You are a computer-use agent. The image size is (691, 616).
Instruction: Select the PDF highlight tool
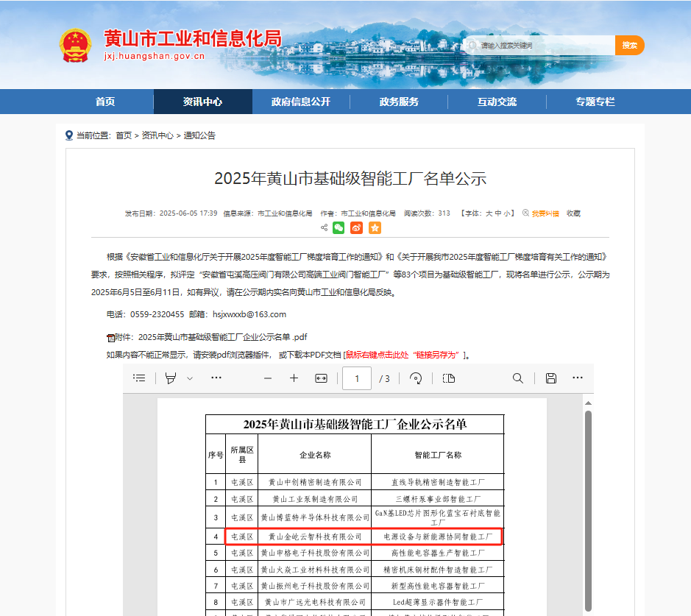171,378
